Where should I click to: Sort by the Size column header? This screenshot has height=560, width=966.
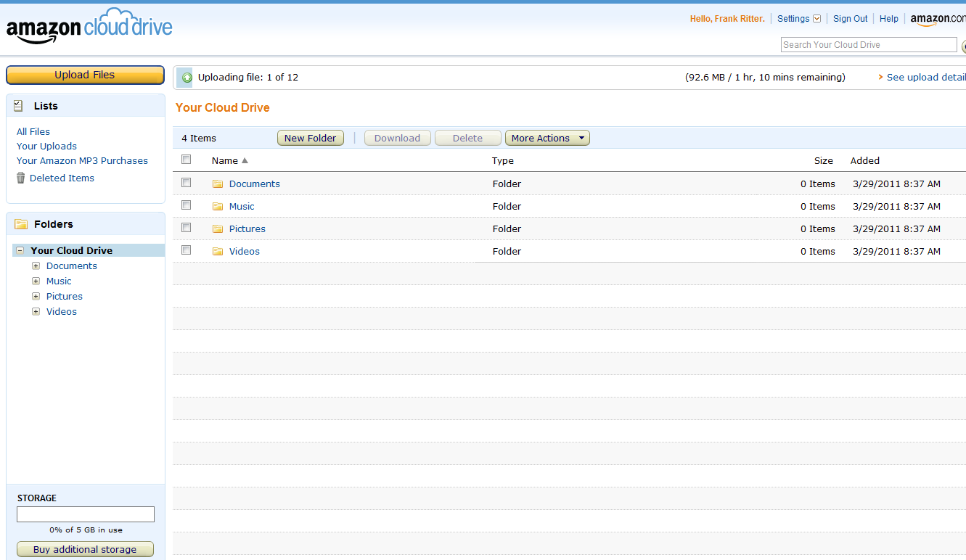(823, 160)
